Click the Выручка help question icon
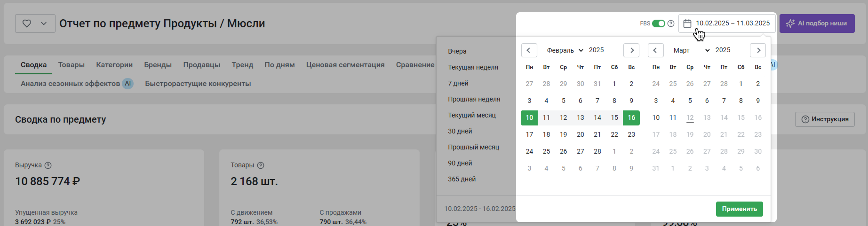The image size is (868, 226). (x=48, y=165)
